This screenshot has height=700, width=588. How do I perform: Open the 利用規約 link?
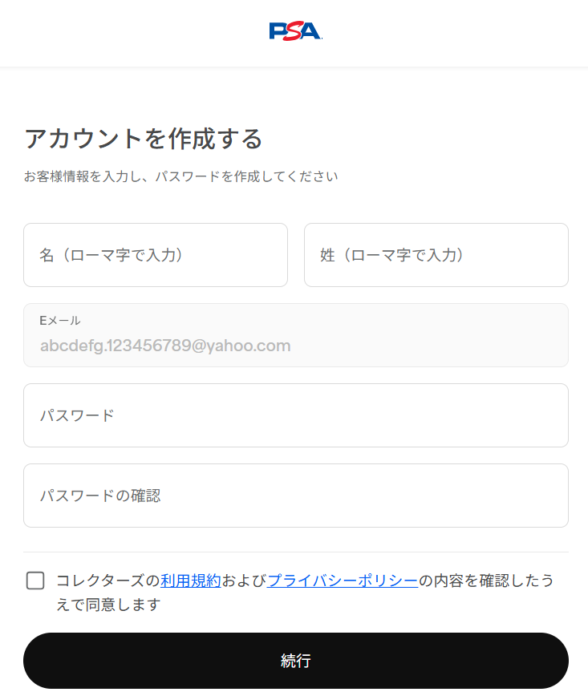click(190, 581)
